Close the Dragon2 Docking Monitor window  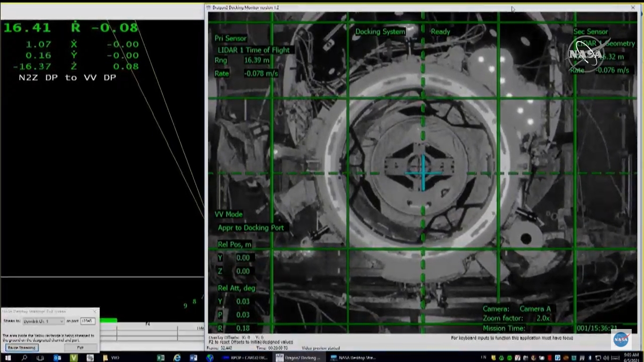[633, 8]
